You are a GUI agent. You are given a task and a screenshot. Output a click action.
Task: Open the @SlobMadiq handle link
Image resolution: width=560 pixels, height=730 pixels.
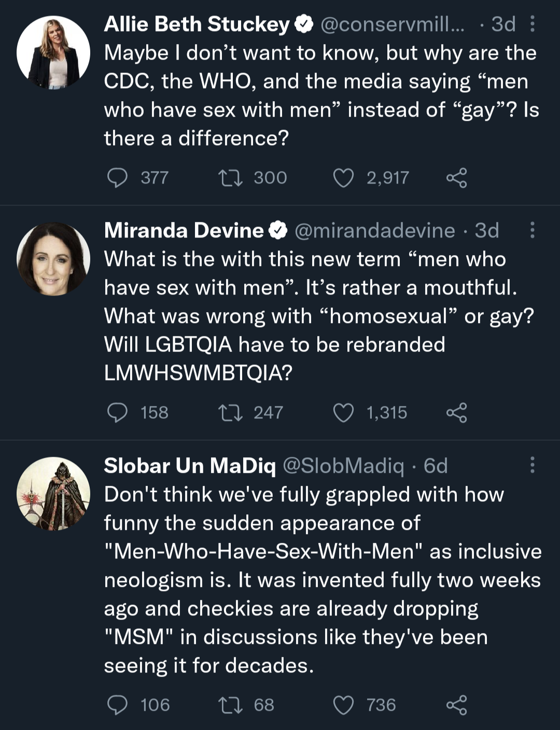pos(343,466)
